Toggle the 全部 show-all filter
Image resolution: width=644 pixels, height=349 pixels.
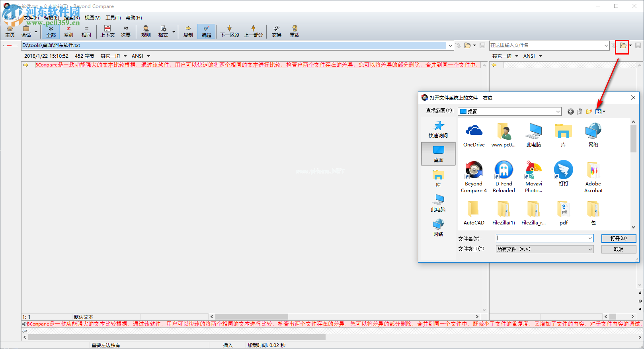51,31
